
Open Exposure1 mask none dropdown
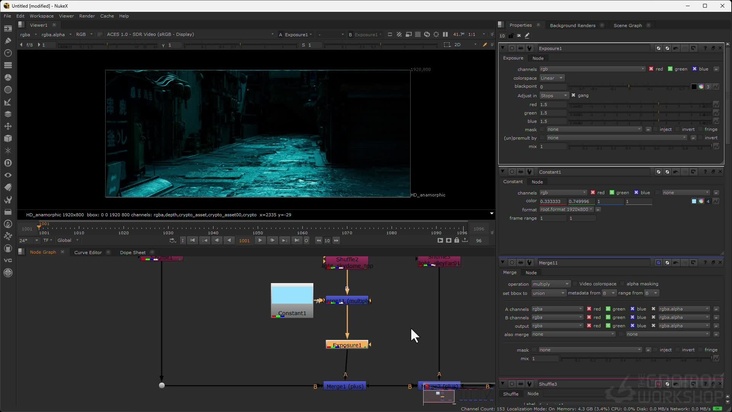[594, 129]
